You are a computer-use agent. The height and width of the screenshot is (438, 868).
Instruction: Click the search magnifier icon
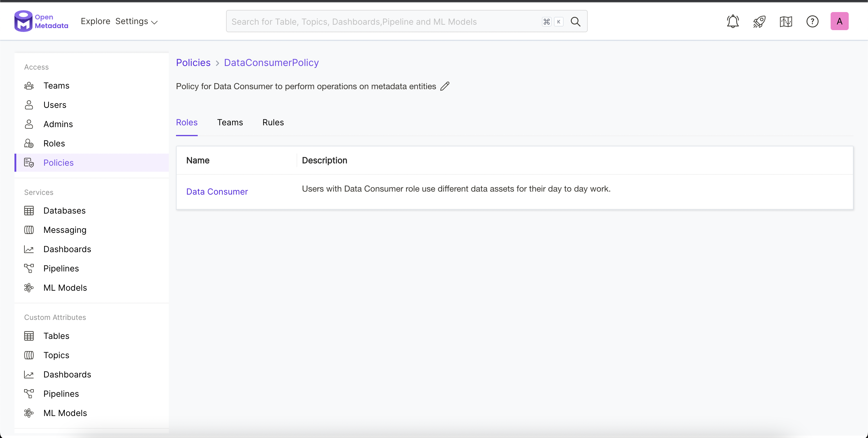coord(576,22)
